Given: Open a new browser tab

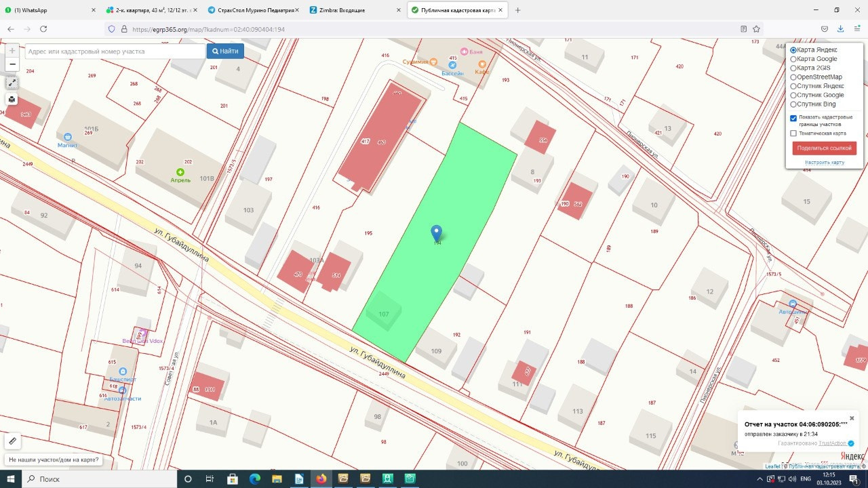Looking at the screenshot, I should tap(518, 10).
